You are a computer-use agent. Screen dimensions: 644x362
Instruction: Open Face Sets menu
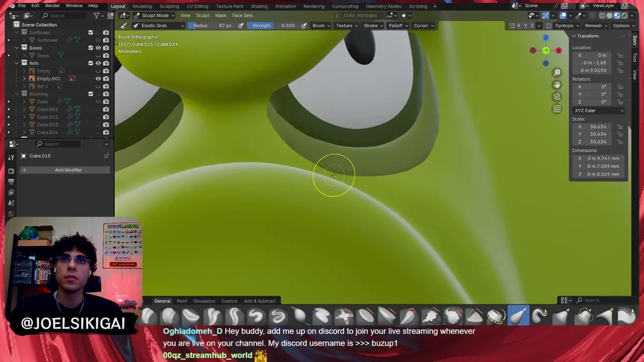[x=243, y=16]
